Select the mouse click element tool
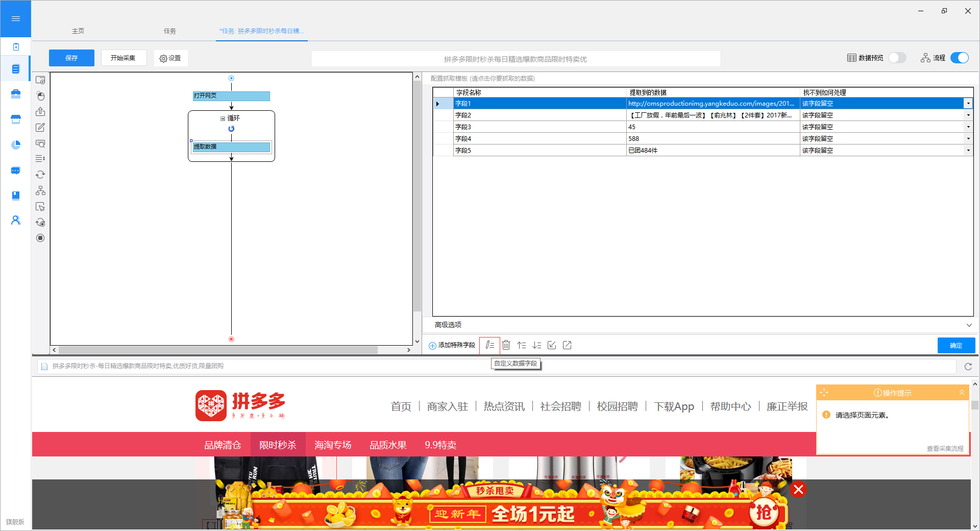The image size is (980, 531). 40,96
